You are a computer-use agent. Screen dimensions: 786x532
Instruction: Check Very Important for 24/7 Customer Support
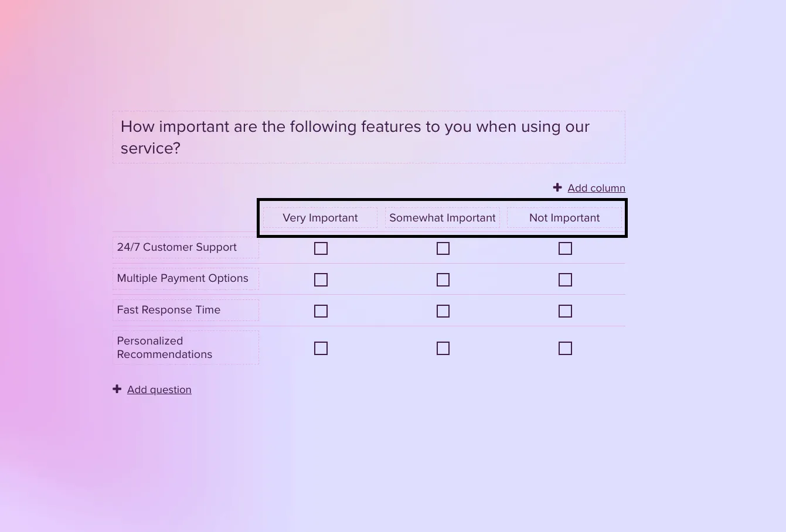(x=321, y=248)
